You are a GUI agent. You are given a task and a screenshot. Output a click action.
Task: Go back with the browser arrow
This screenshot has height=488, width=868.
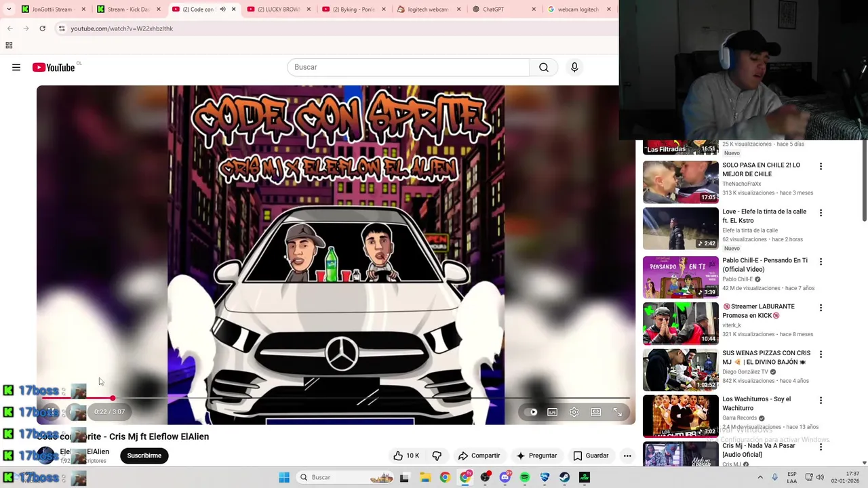coord(9,28)
